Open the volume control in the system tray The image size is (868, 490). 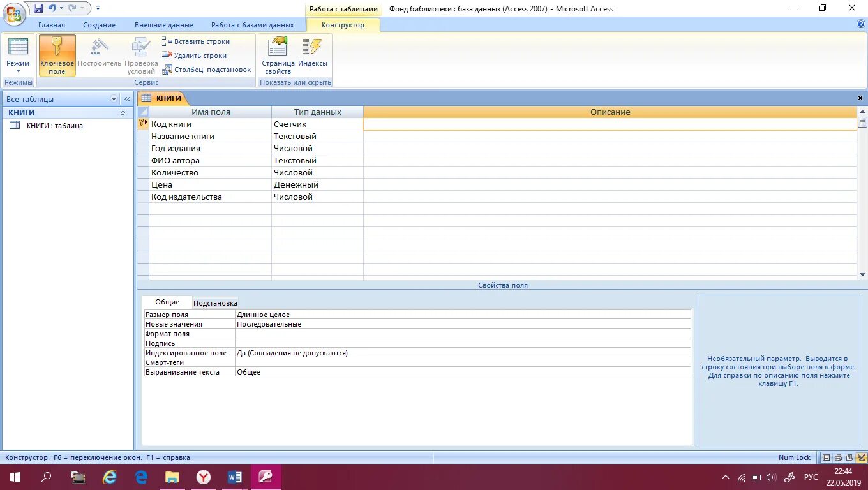click(770, 477)
